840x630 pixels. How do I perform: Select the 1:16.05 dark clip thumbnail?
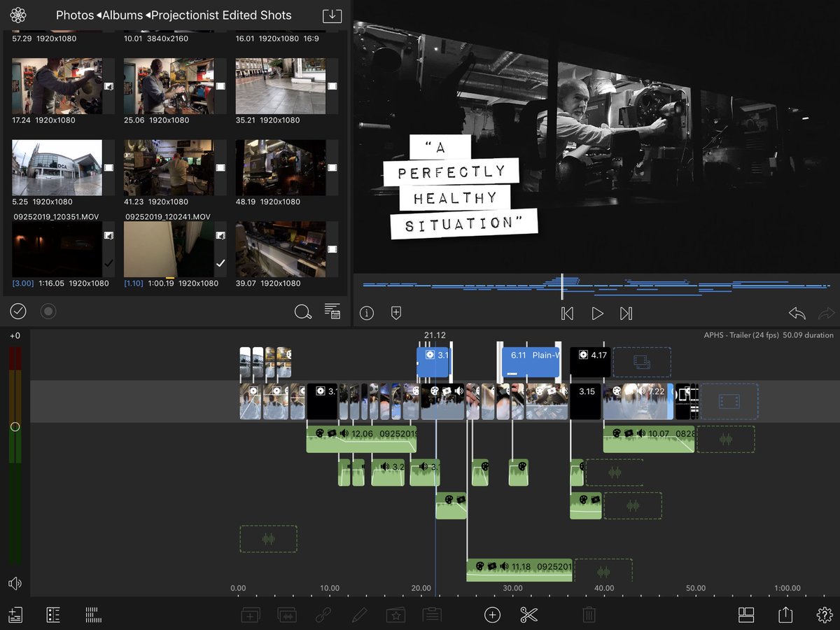(x=57, y=249)
